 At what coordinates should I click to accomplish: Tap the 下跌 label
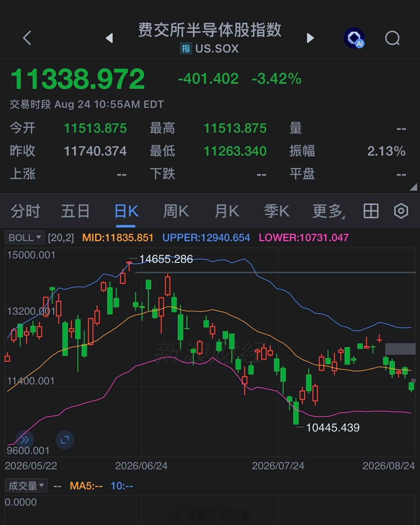[x=162, y=174]
